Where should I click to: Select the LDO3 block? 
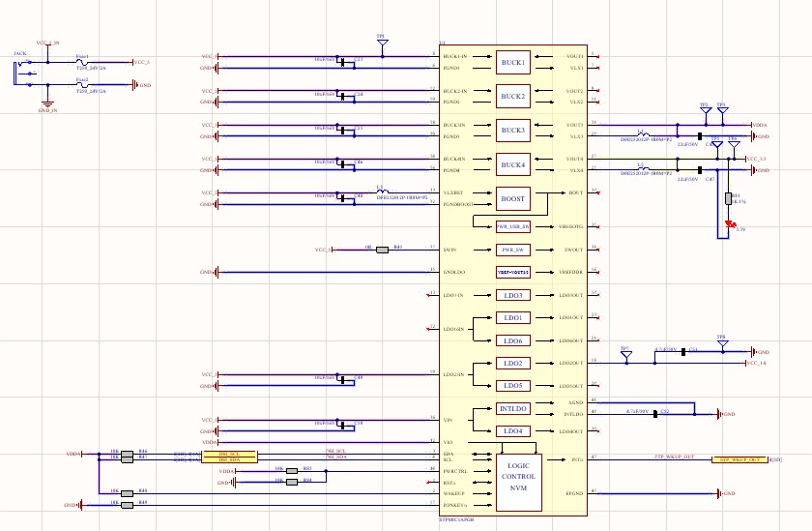pos(512,295)
